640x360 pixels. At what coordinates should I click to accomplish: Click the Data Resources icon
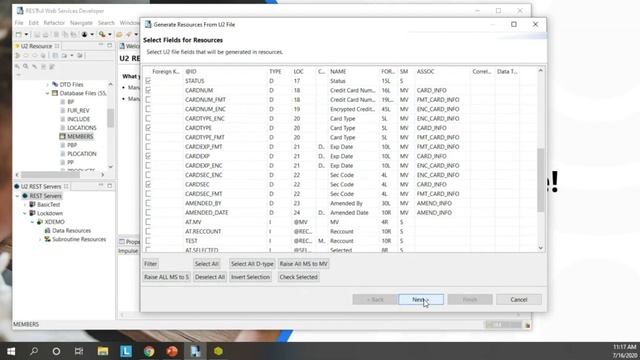(x=47, y=231)
